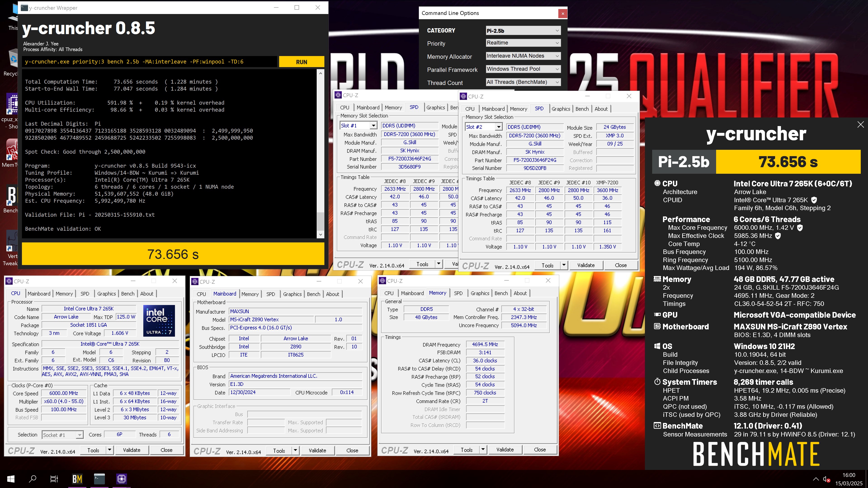Open Tools arrow in CPU-Z Memory window
Viewport: 868px width, 488px height.
[x=483, y=450]
